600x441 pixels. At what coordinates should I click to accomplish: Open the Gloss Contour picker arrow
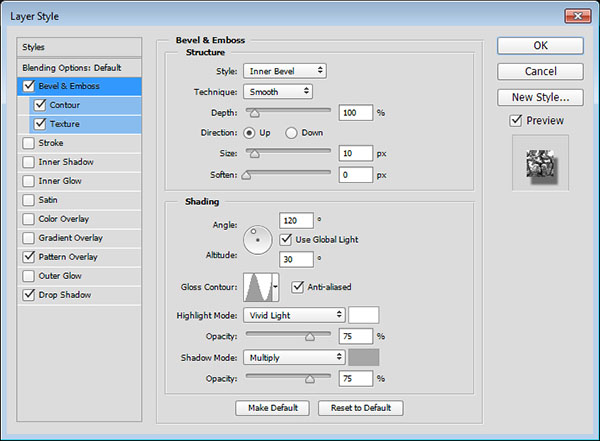pos(275,288)
